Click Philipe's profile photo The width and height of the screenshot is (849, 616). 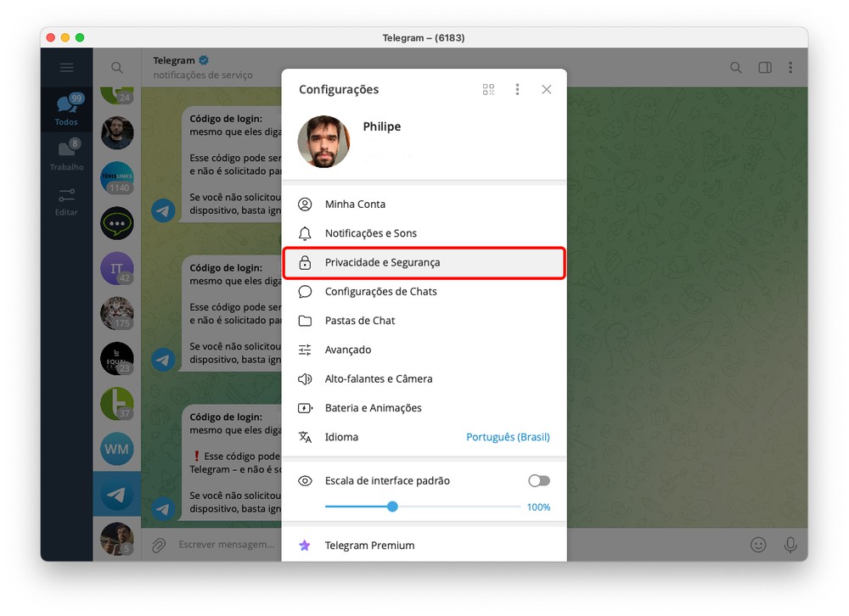pos(323,142)
